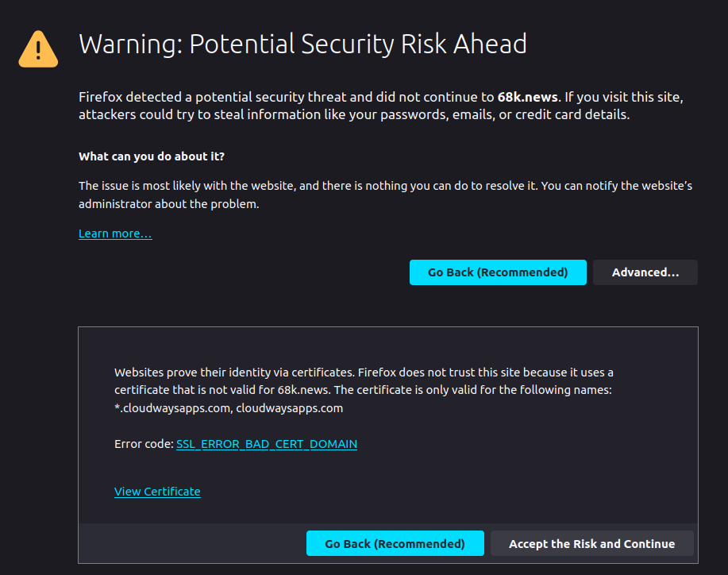This screenshot has height=575, width=728.
Task: Click the lower Go Back (Recommended) button
Action: pos(395,543)
